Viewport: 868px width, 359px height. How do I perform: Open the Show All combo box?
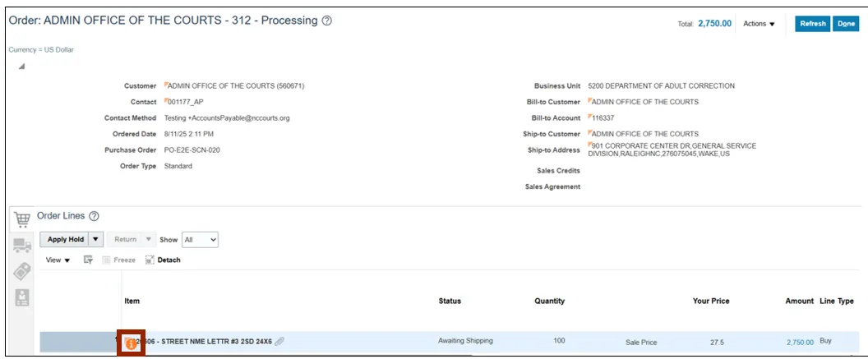coord(201,240)
